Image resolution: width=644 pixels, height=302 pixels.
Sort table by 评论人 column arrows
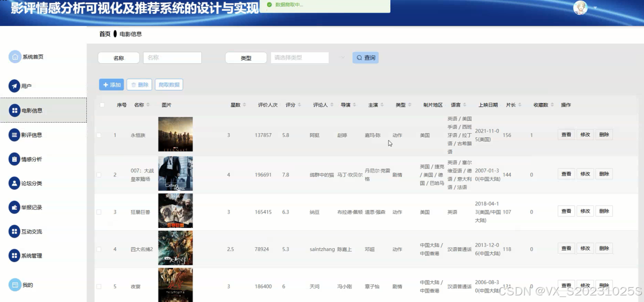click(332, 105)
